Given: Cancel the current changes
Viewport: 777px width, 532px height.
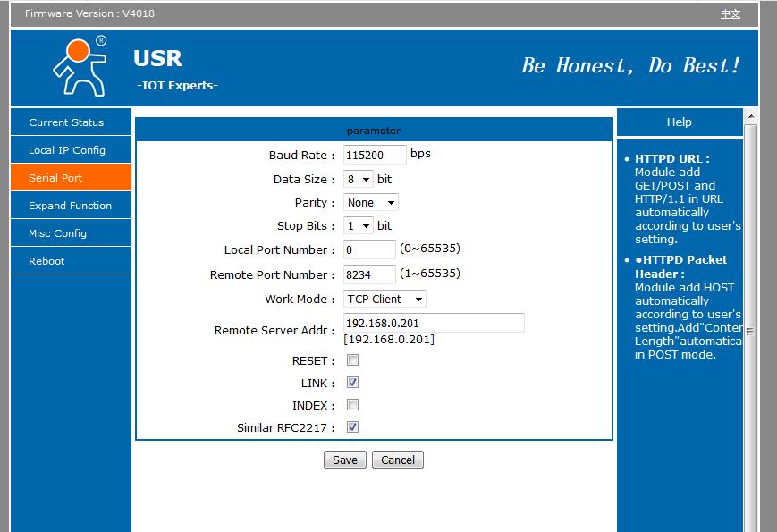Looking at the screenshot, I should tap(397, 459).
